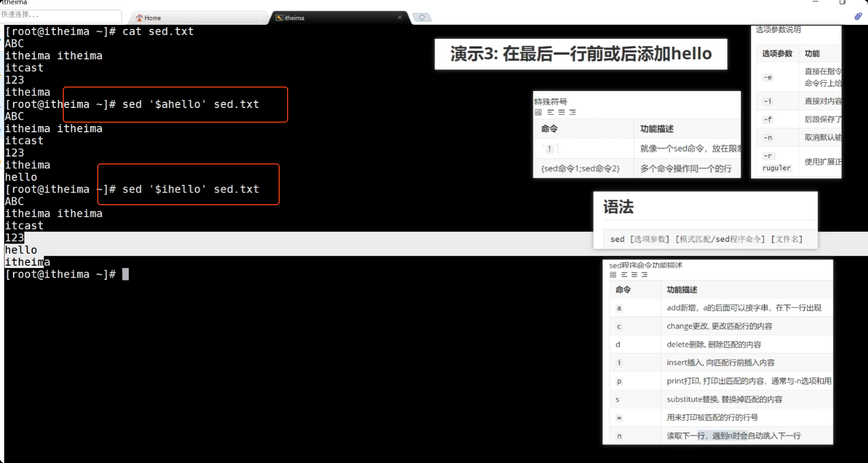Select the itheima session tab
Image resolution: width=868 pixels, height=463 pixels.
pos(340,18)
